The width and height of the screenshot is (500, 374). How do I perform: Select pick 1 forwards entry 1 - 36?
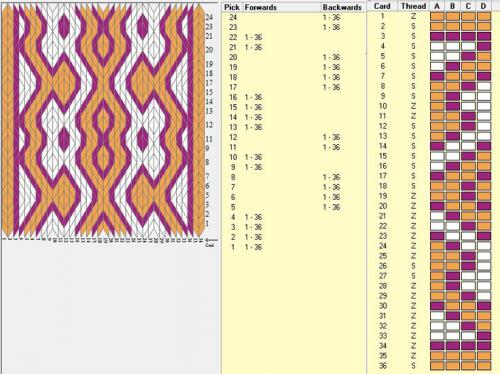coord(253,247)
